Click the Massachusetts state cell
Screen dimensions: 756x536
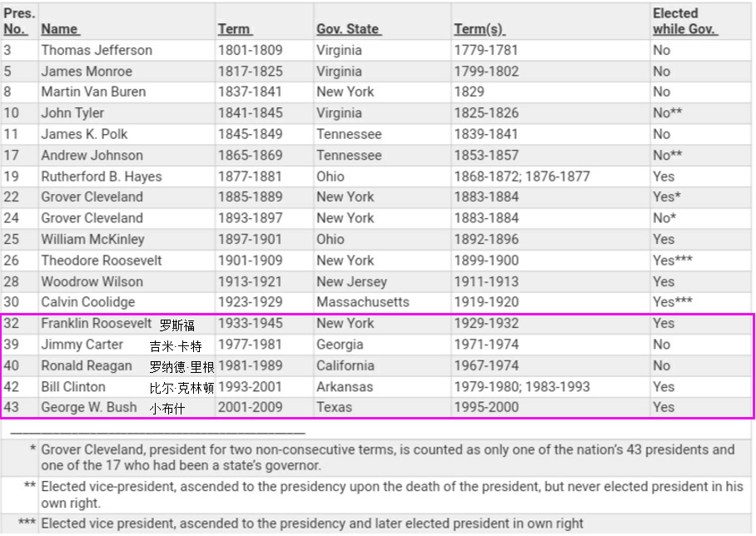click(362, 302)
